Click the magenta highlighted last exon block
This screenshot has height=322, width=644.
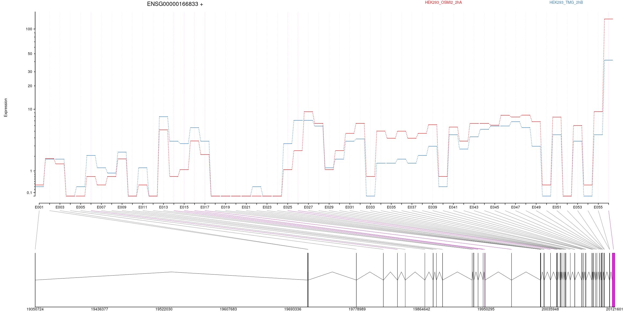click(x=613, y=280)
